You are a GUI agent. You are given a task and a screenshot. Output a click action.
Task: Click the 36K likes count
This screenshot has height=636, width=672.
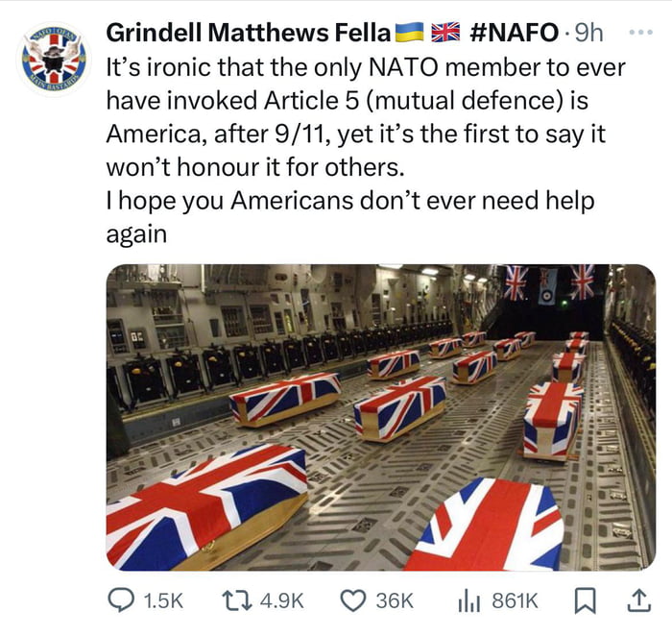pos(394,600)
